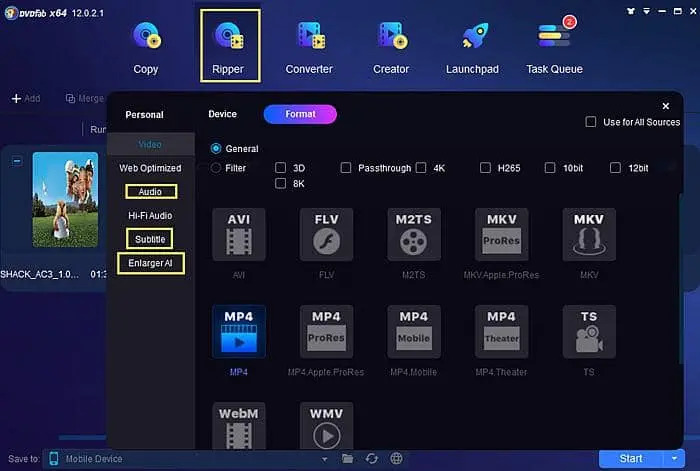Open the Launchpad rocket icon
700x471 pixels.
click(473, 36)
